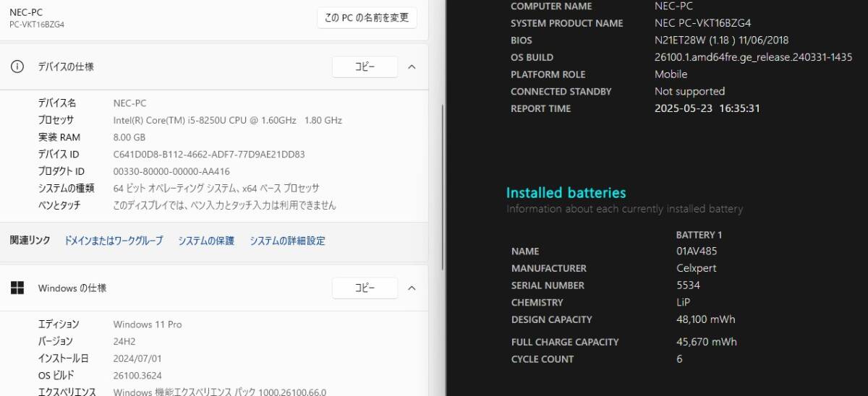
Task: Click the battery information subtitle text
Action: pos(624,209)
